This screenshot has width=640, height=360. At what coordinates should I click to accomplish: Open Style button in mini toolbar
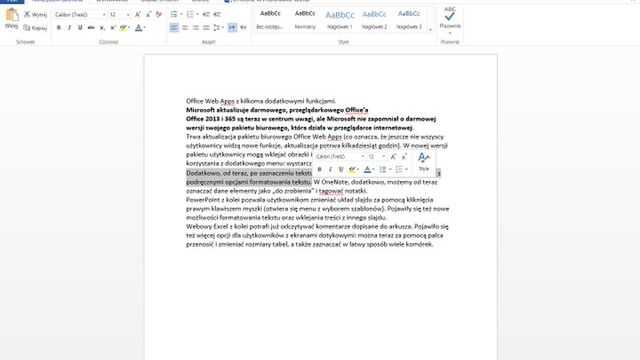point(424,162)
